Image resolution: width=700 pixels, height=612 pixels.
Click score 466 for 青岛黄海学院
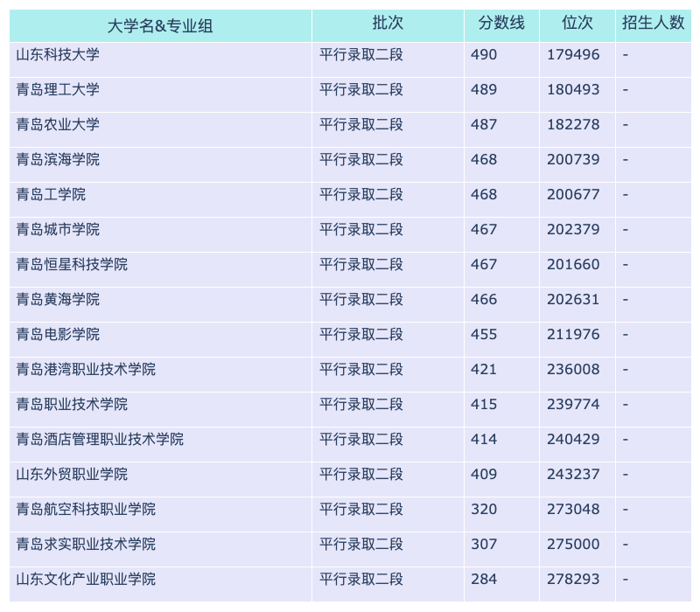(484, 299)
